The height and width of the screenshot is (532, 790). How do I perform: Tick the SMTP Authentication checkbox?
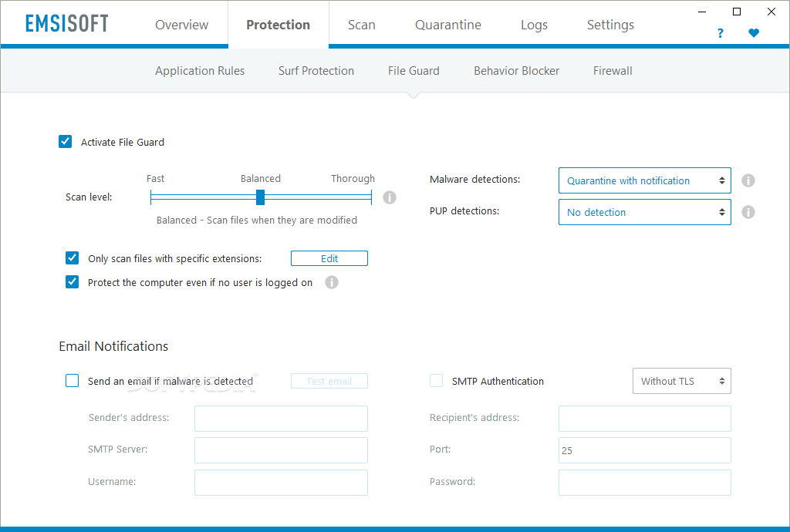click(437, 381)
